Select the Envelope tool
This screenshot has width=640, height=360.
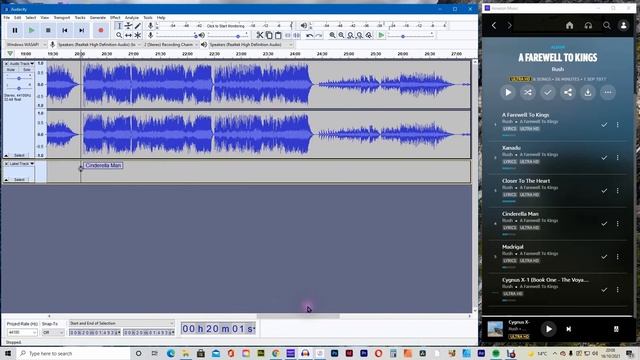128,26
